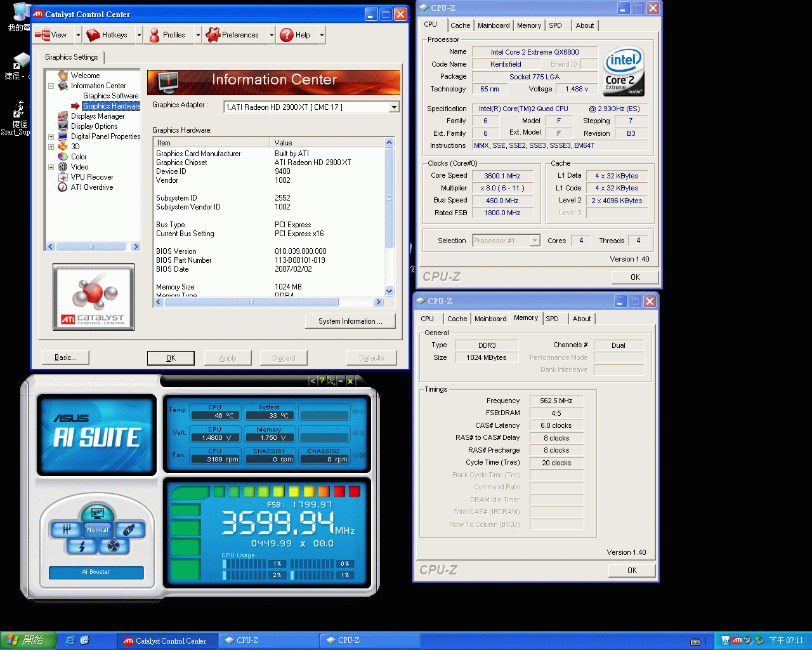Click the nitro bottle icon in AI Suite
The width and height of the screenshot is (812, 650).
click(129, 529)
